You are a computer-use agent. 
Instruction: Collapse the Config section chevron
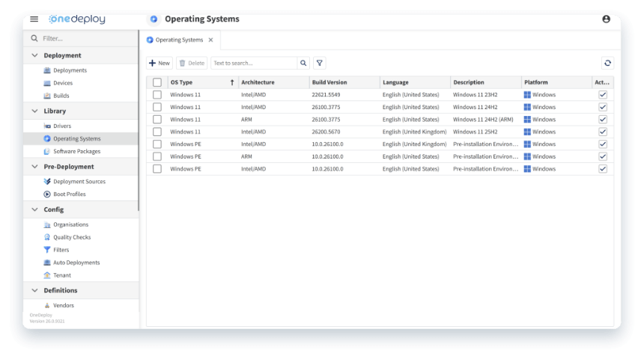click(x=34, y=209)
